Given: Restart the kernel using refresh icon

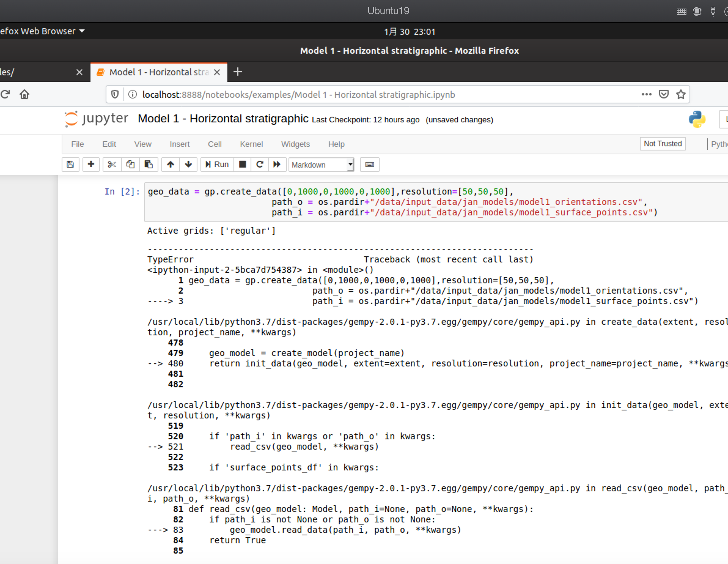Looking at the screenshot, I should point(260,165).
